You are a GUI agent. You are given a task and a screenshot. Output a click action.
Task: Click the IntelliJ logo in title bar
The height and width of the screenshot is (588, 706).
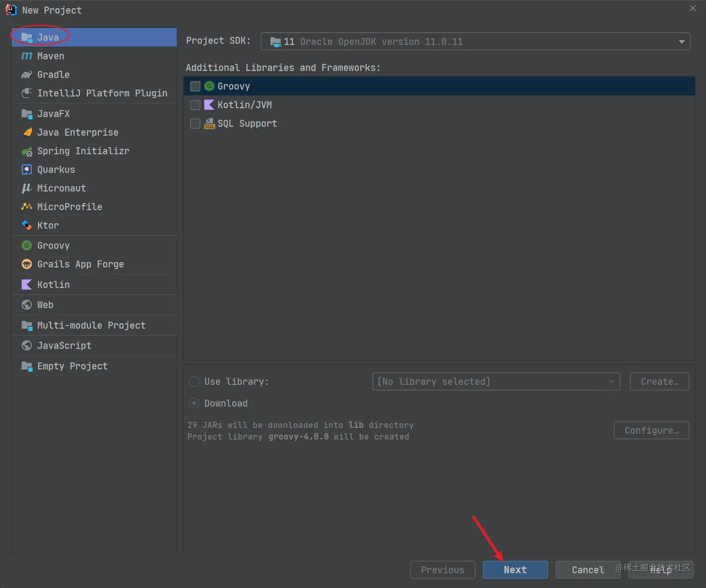tap(11, 10)
